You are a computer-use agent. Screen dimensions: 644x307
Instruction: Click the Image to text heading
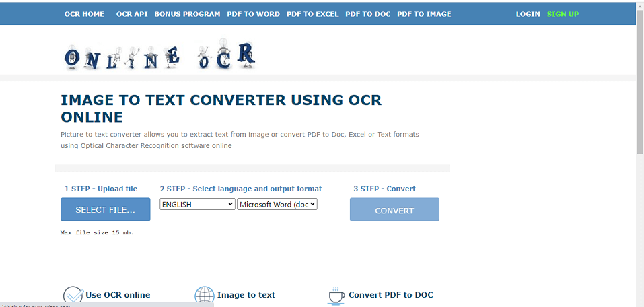tap(246, 295)
